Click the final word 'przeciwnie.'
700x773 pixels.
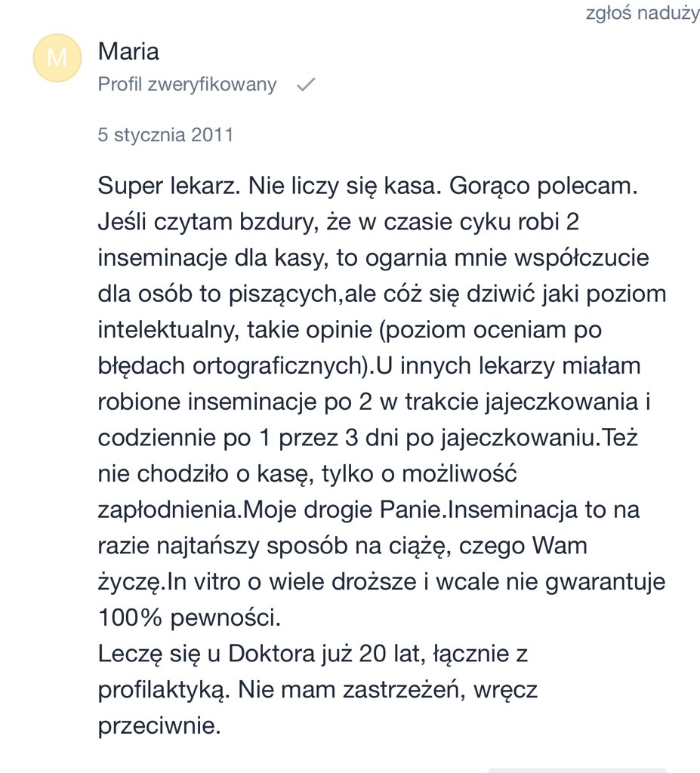point(159,726)
